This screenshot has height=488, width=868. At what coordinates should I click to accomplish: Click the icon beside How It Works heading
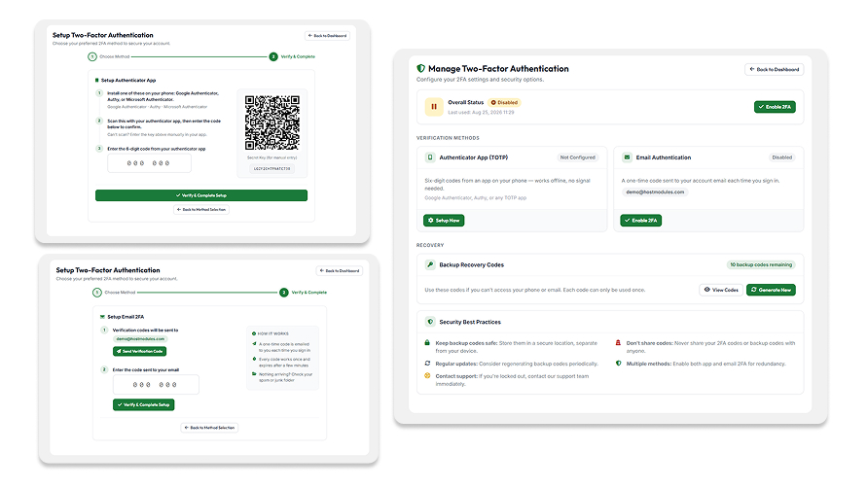pos(254,333)
